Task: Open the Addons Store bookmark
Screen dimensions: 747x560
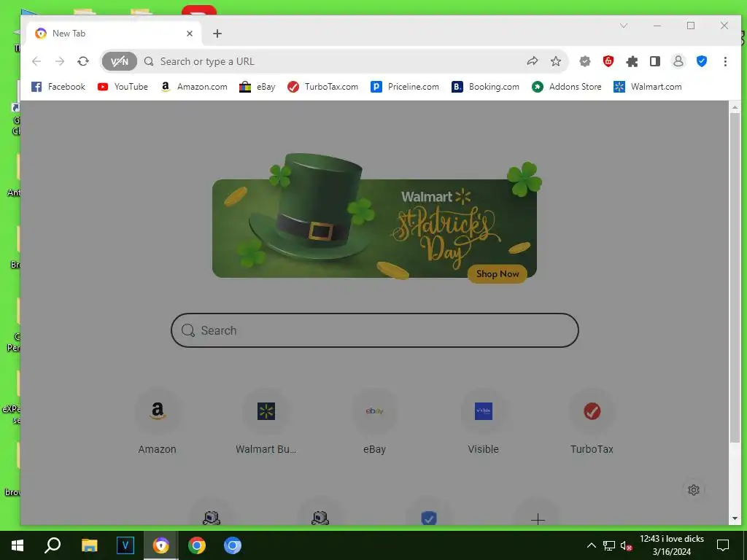Action: 566,87
